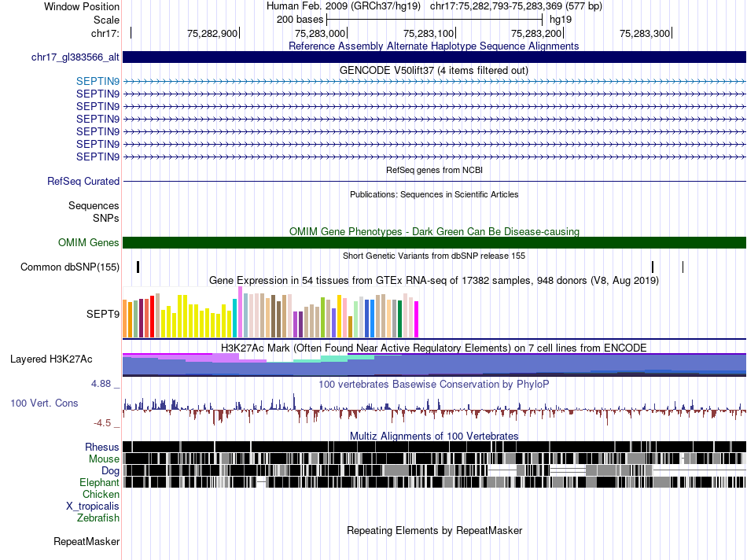This screenshot has height=560, width=747.
Task: Select the Mouse species label
Action: coord(104,459)
